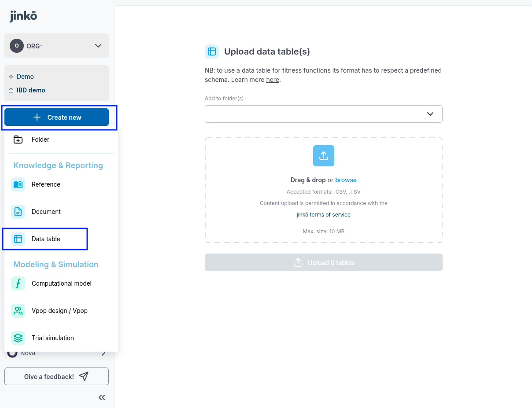Click the send icon on the feedback button
The height and width of the screenshot is (408, 532).
click(x=84, y=376)
